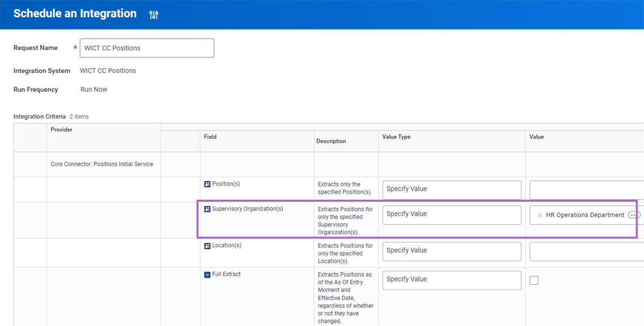Open Value Type dropdown for Supervisory Organization(s)
644x326 pixels.
pyautogui.click(x=452, y=214)
